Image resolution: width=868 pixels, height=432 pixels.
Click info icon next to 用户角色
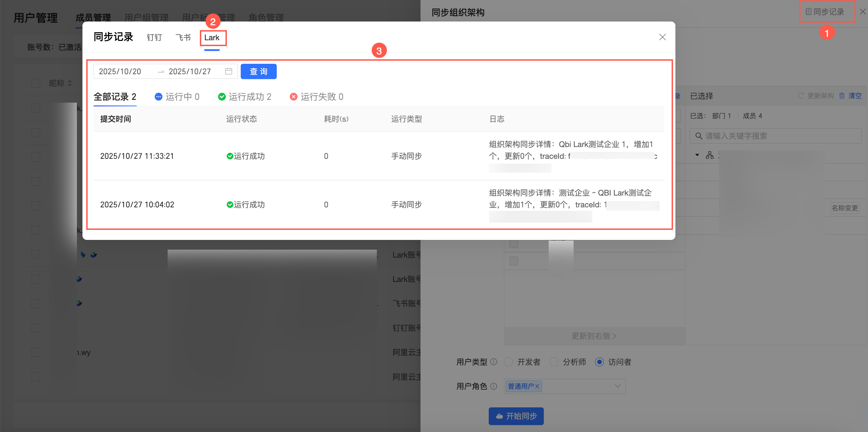[494, 386]
